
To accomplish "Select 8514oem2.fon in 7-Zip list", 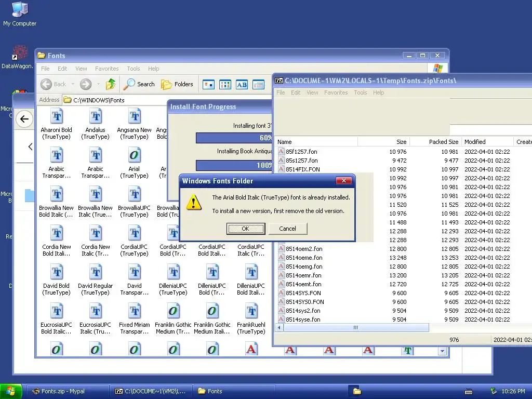I will tap(303, 249).
